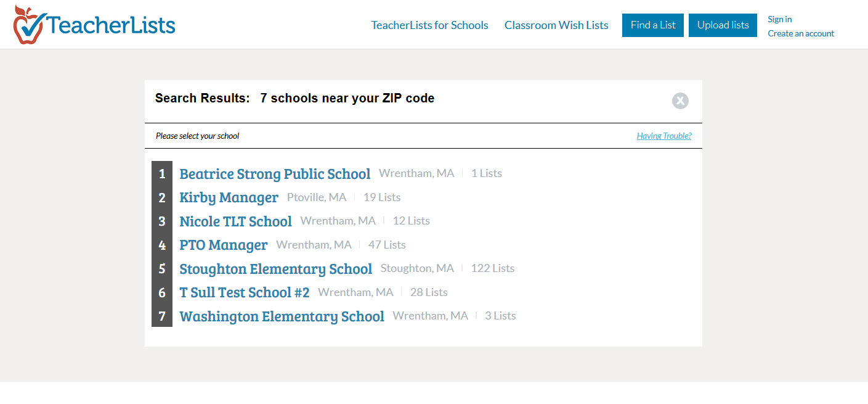Open the Sign in link

pyautogui.click(x=780, y=19)
